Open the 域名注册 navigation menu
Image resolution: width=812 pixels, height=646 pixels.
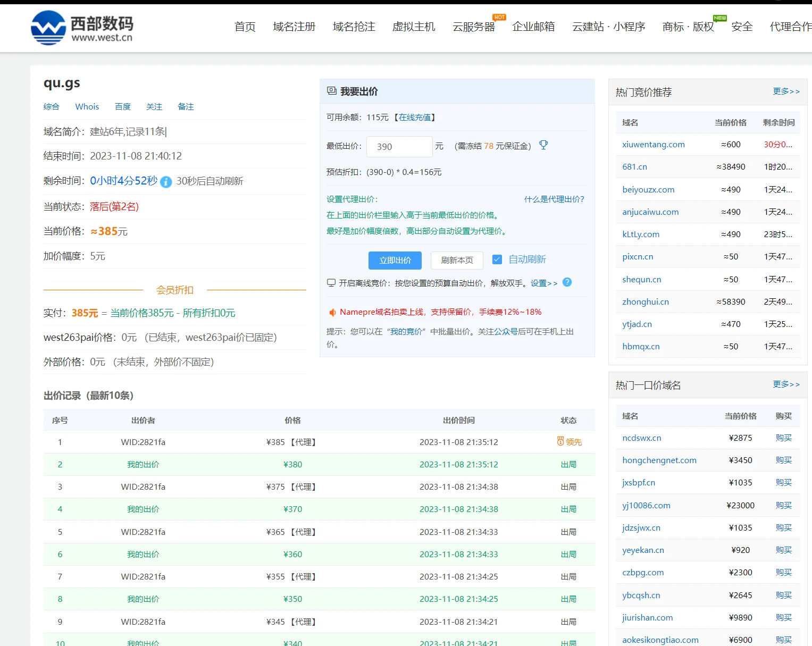[294, 27]
